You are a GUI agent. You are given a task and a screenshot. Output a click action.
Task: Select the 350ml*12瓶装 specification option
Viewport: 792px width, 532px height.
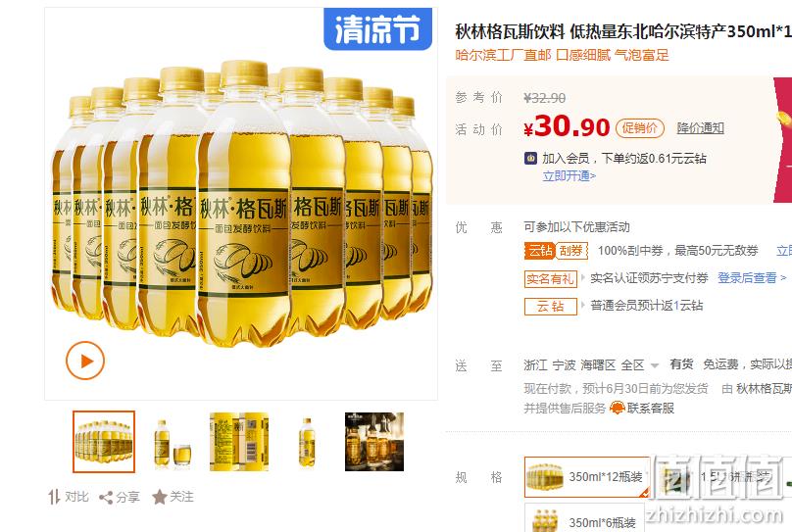point(587,477)
